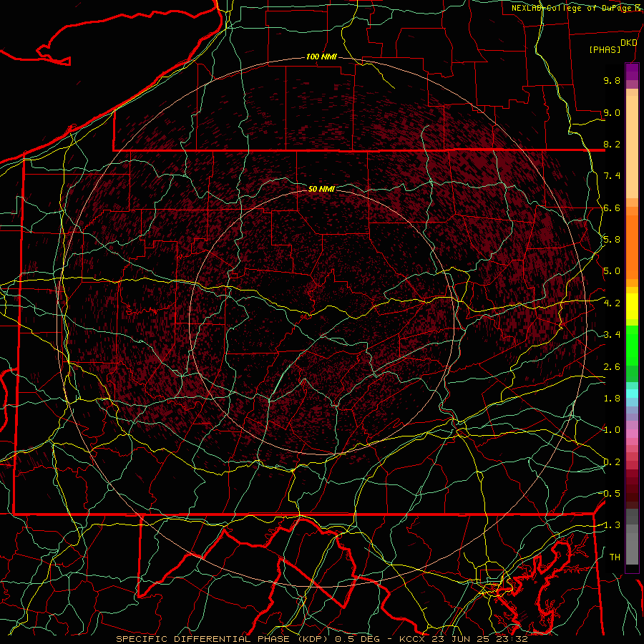Click the 5.0 value on the color scale
Screen dimensions: 644x644
(612, 271)
